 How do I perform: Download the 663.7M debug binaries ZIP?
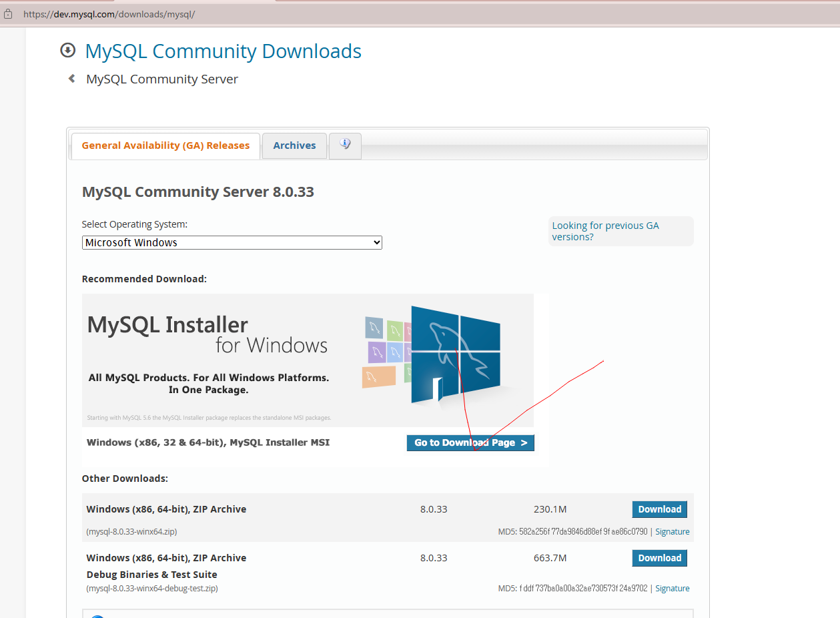[659, 558]
